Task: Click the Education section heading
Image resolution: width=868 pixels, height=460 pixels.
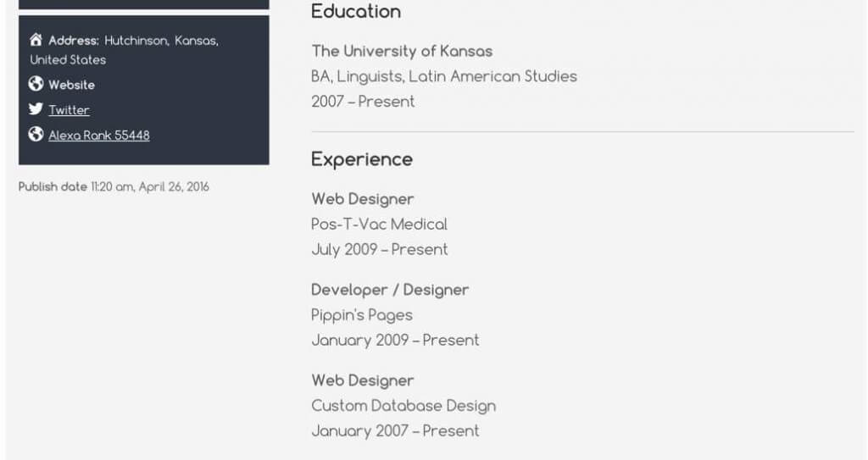Action: tap(356, 12)
